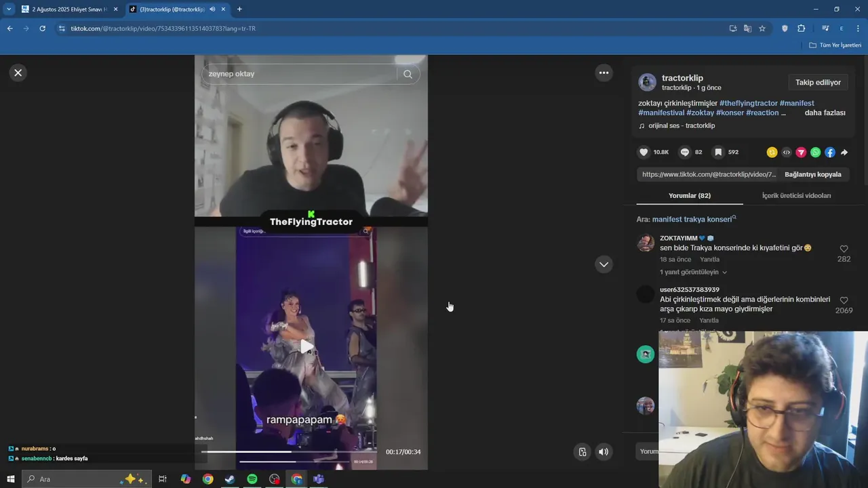Open comments via the speech bubble icon

pos(685,152)
